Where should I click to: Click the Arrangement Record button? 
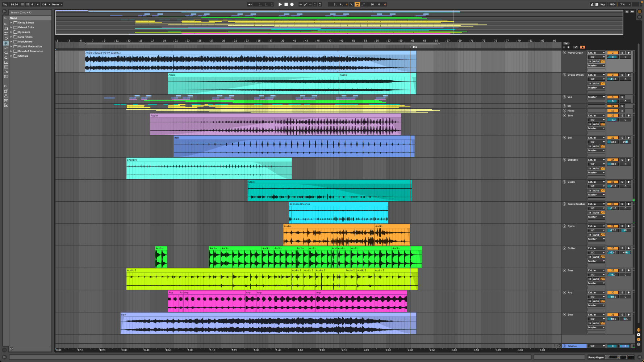pos(292,4)
